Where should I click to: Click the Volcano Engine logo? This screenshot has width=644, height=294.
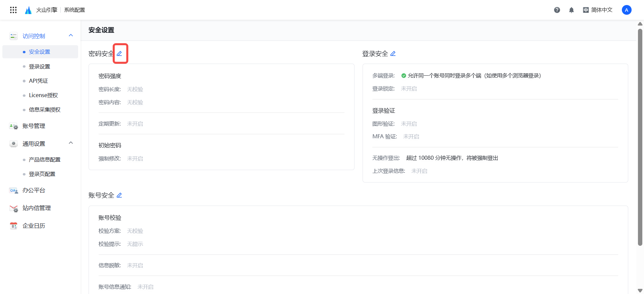pyautogui.click(x=29, y=10)
